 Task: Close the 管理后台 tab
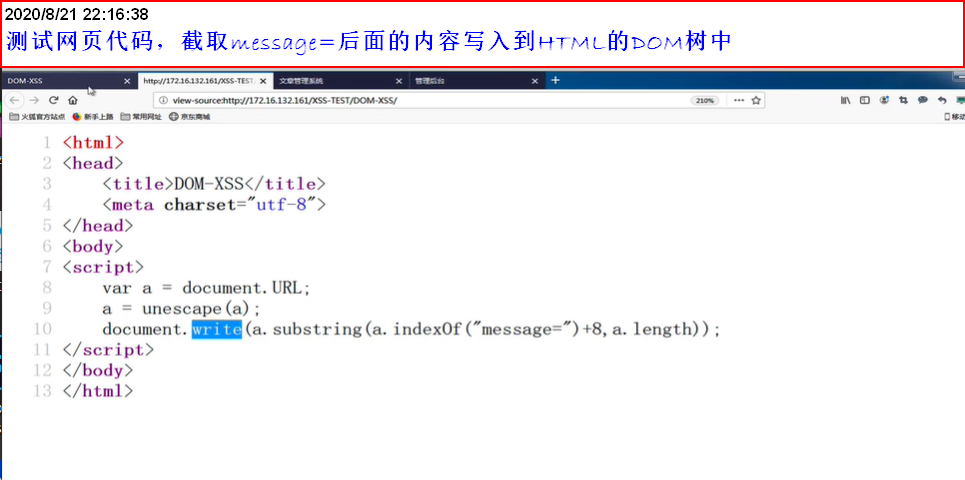tap(534, 81)
